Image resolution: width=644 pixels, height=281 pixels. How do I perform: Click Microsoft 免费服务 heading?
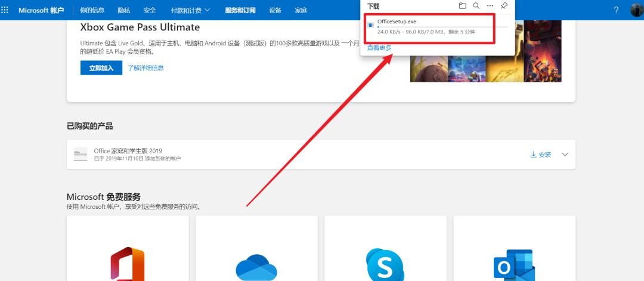click(104, 197)
